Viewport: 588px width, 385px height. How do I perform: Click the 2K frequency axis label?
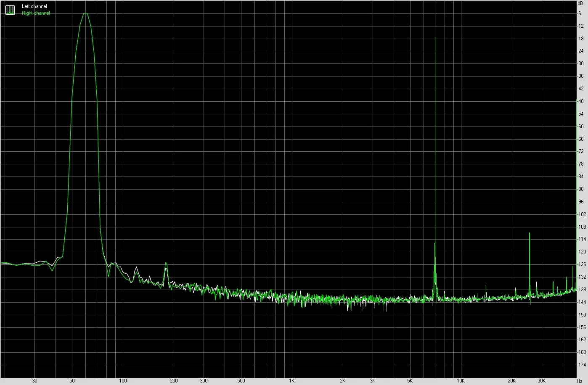click(x=342, y=381)
